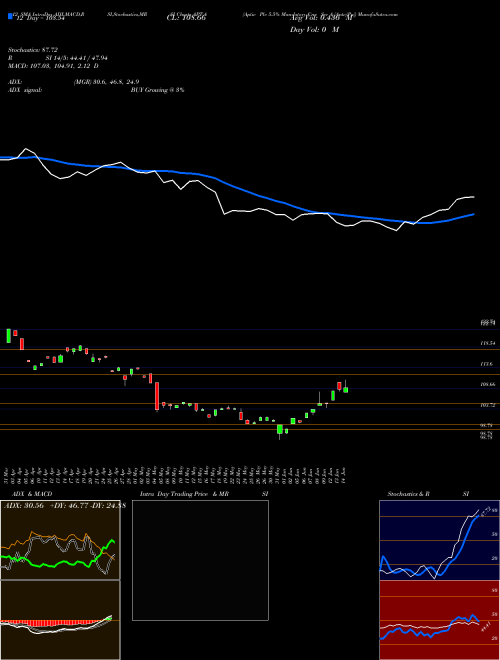The image size is (500, 660).
Task: Click the 'Intra Day Trading Price & MR' heading
Action: [184, 494]
